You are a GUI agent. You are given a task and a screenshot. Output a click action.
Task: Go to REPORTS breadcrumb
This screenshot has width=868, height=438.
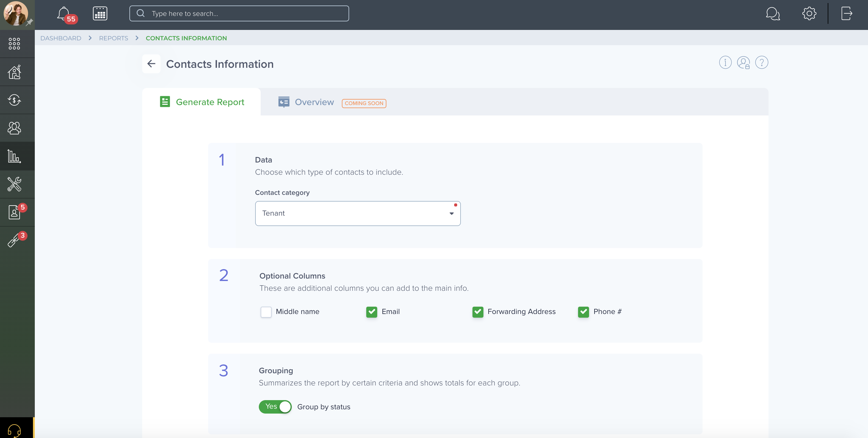pyautogui.click(x=114, y=38)
